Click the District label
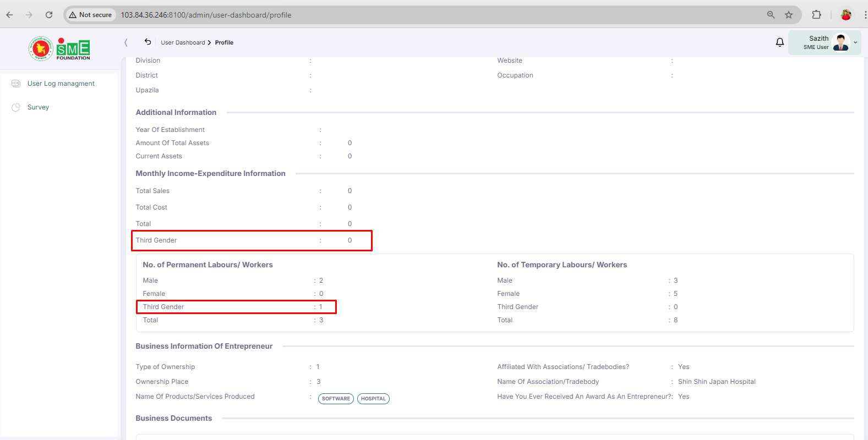Image resolution: width=868 pixels, height=440 pixels. 147,75
